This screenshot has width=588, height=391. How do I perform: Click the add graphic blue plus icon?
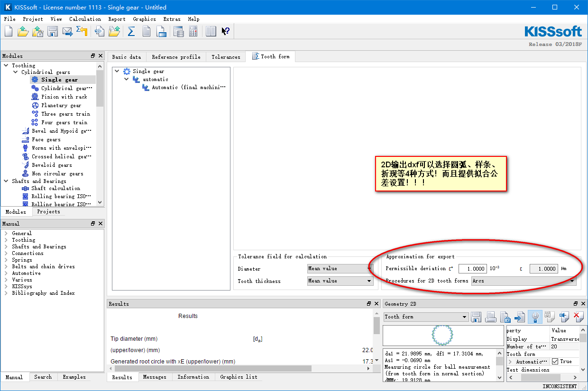(x=564, y=317)
